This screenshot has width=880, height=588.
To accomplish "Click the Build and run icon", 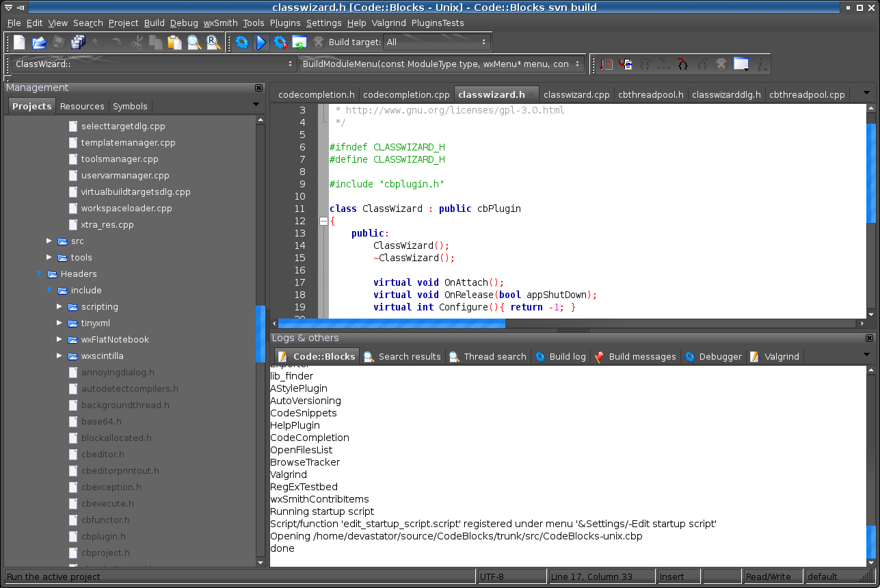I will (x=280, y=42).
